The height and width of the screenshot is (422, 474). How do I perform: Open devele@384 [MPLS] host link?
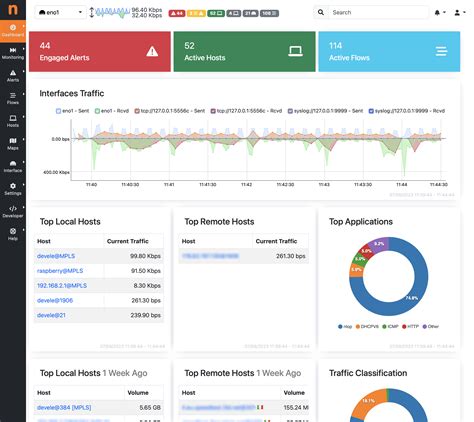(64, 407)
